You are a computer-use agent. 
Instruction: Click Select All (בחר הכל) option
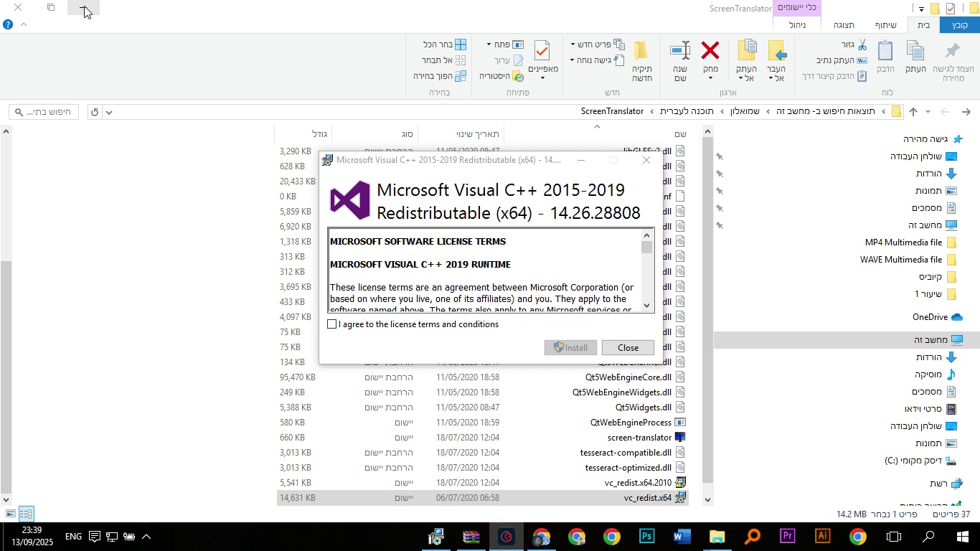[x=445, y=44]
